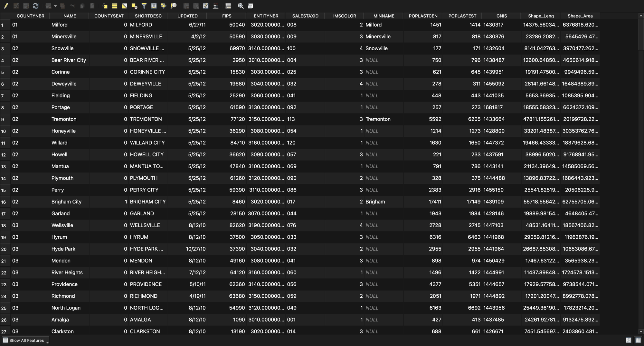Click the cut scissors icon

click(72, 6)
